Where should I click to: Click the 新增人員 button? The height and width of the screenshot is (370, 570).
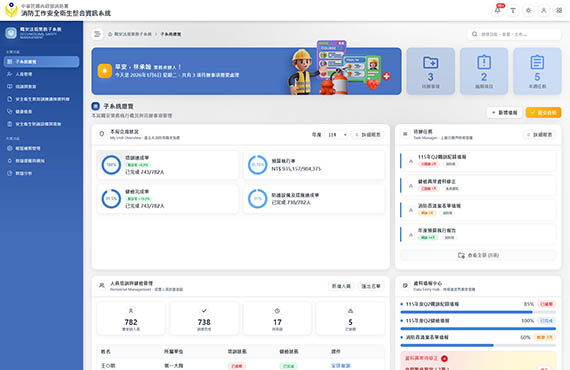pos(341,286)
